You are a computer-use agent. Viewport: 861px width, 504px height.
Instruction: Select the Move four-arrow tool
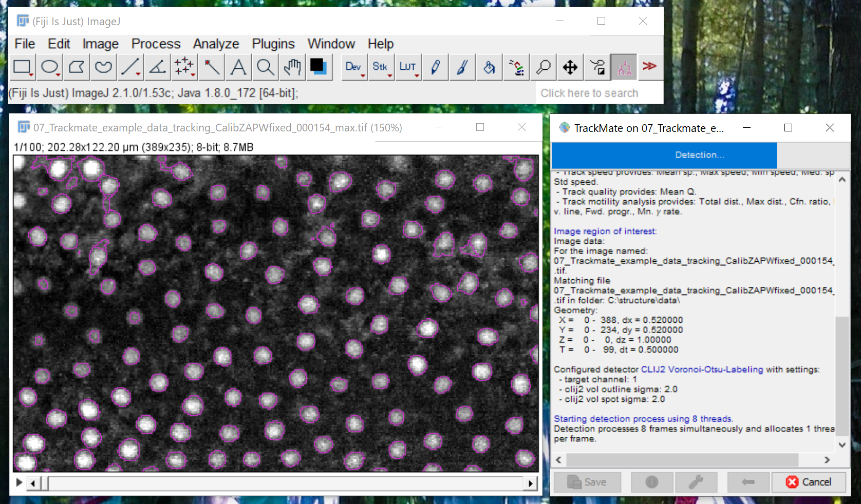[570, 67]
